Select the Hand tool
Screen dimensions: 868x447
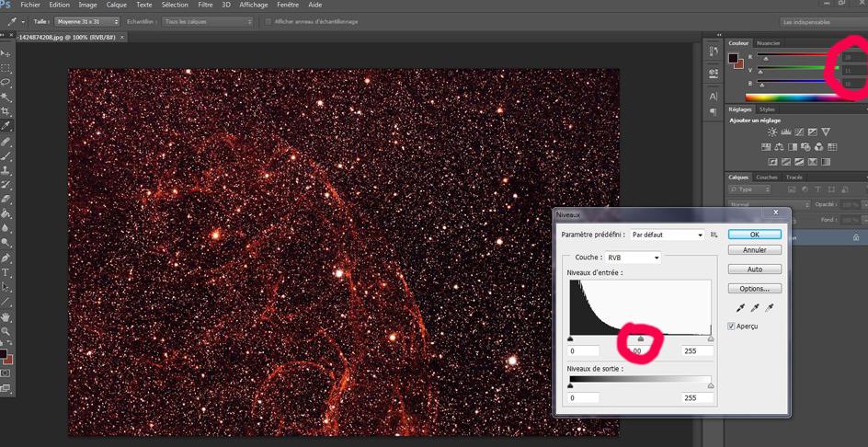coord(6,317)
